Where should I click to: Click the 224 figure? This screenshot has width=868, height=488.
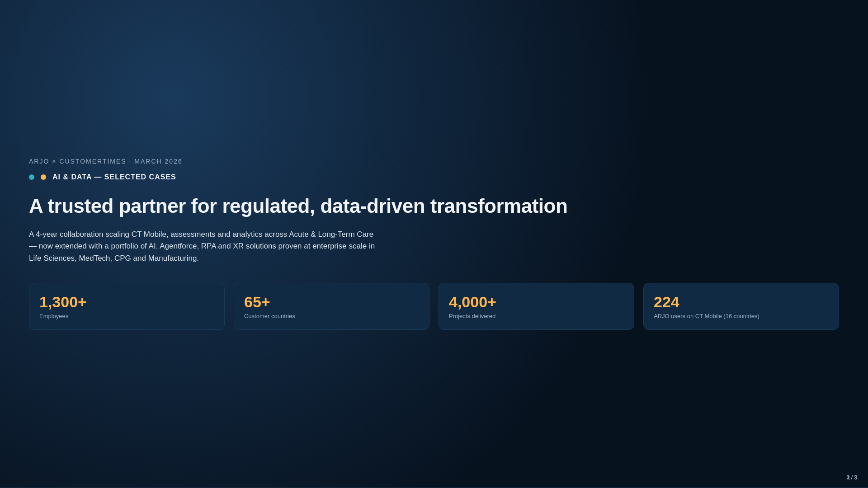[x=666, y=302]
